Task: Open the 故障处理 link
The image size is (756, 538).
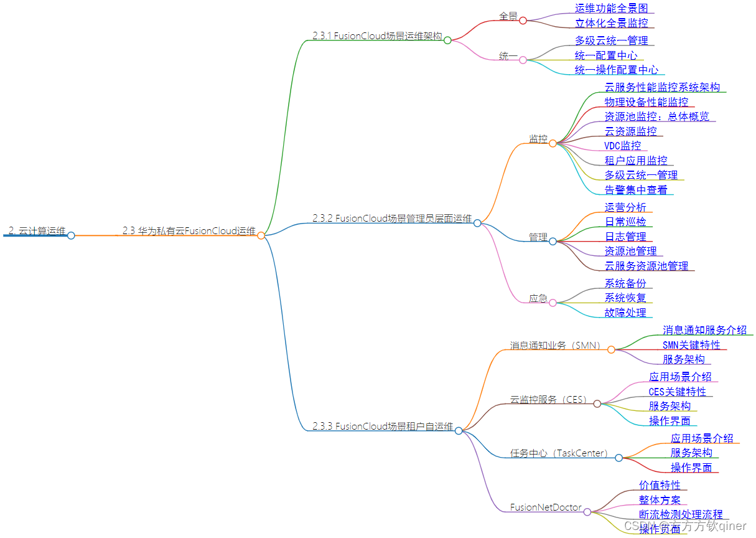Action: pyautogui.click(x=625, y=313)
